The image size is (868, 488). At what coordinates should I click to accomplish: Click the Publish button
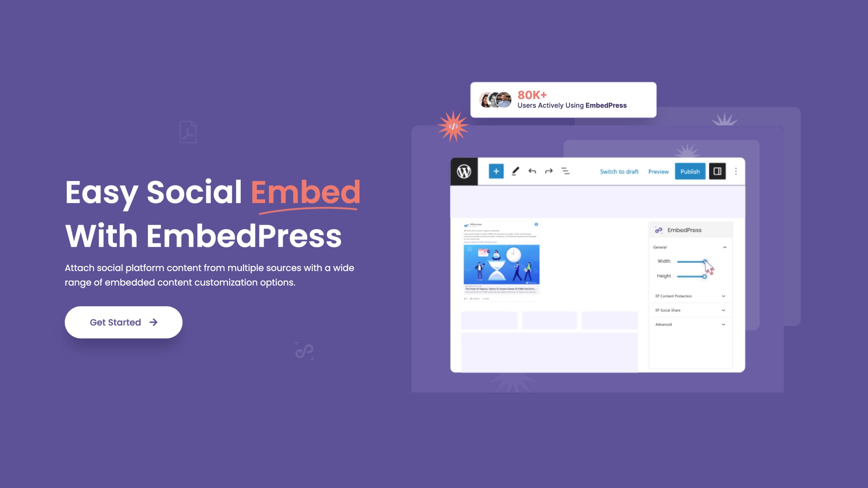690,171
